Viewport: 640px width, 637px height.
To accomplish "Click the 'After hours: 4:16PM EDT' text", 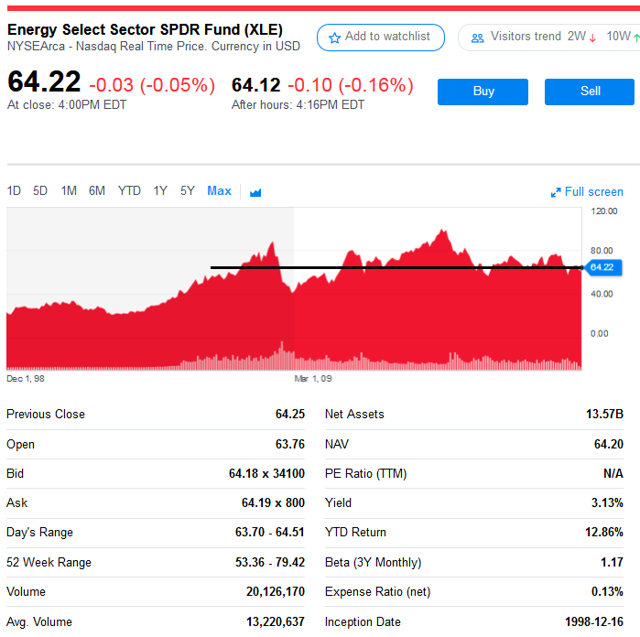I will 298,105.
